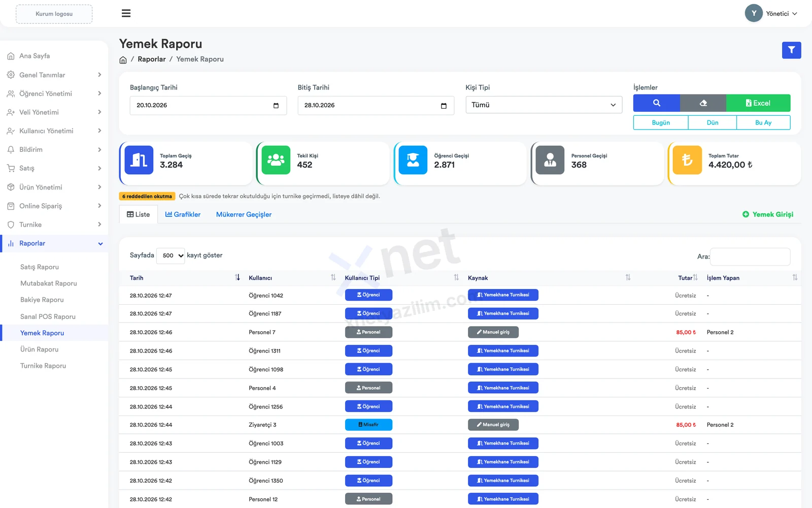This screenshot has width=812, height=508.
Task: Click the blue filter funnel button
Action: 791,50
